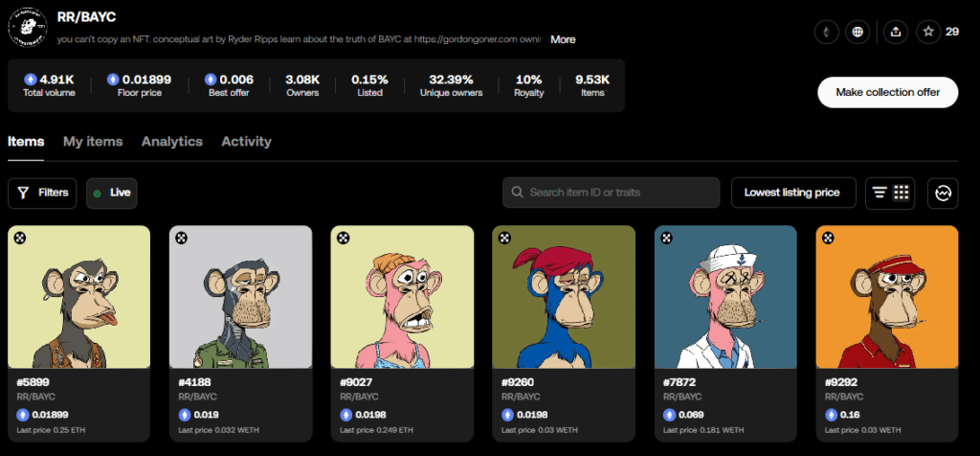Open the price chart view icon

click(x=943, y=193)
